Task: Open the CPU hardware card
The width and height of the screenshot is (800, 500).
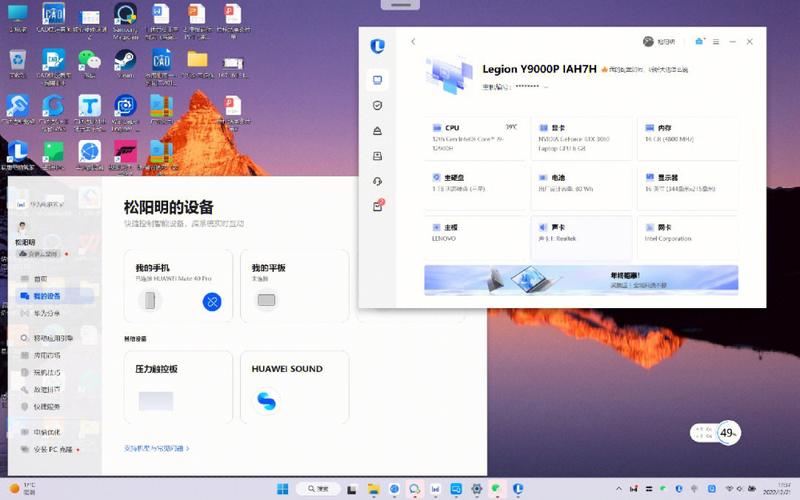Action: [x=474, y=138]
